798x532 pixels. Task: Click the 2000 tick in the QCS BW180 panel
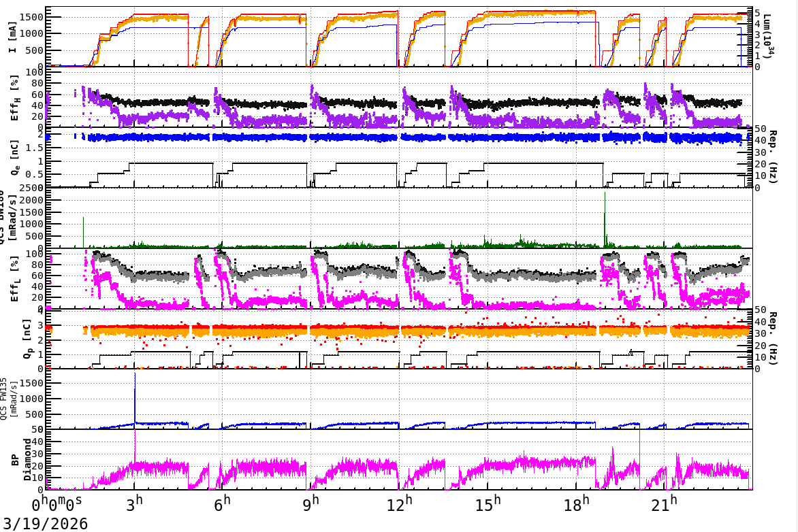[x=31, y=200]
